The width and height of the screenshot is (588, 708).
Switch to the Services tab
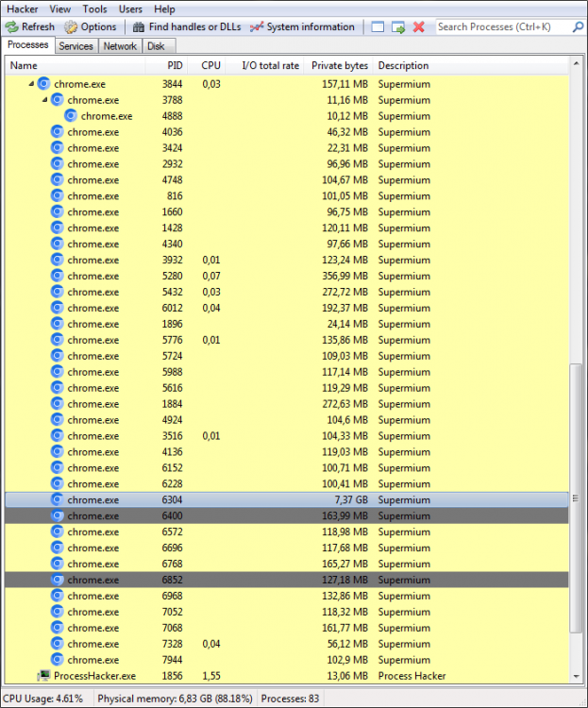(x=76, y=46)
